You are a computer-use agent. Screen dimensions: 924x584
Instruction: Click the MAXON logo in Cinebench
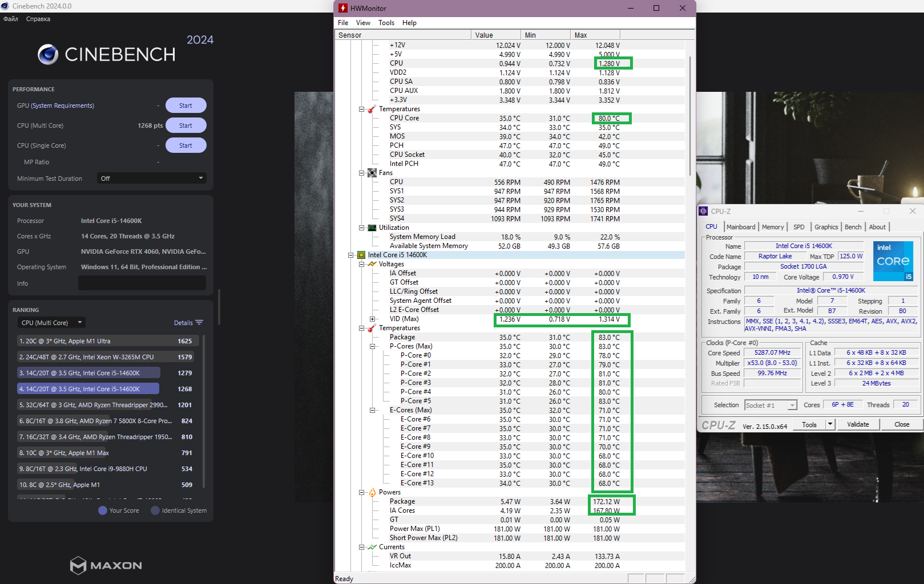click(106, 565)
